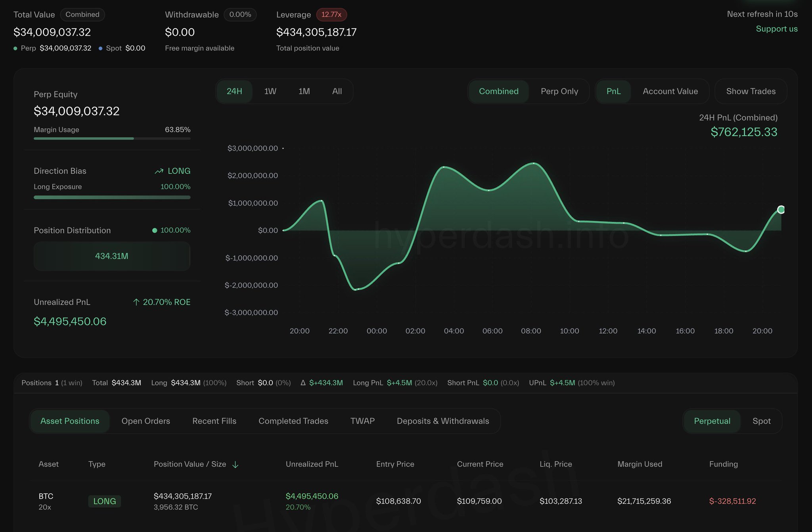
Task: Click the 63.85% margin usage value
Action: 178,130
